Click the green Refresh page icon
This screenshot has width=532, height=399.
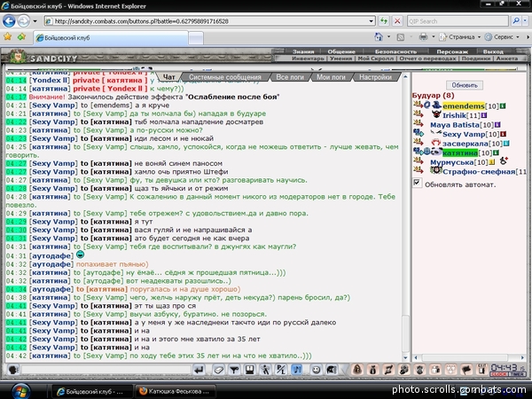[x=384, y=21]
